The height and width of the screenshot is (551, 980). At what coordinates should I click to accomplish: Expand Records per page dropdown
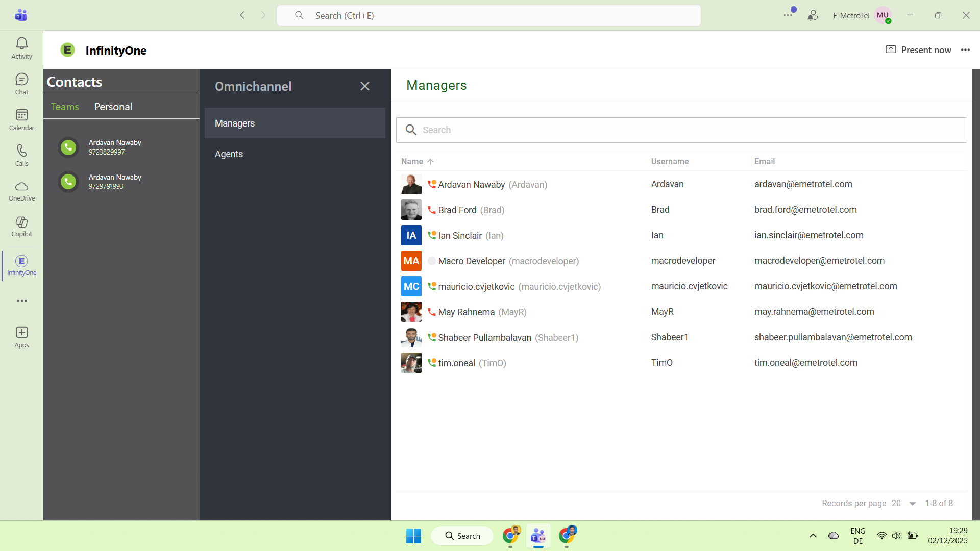tap(913, 504)
